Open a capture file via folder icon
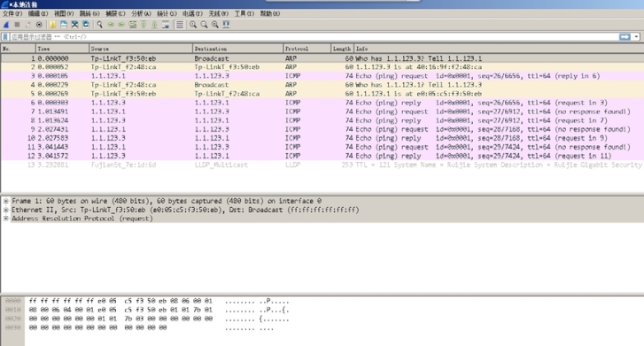 [x=52, y=25]
